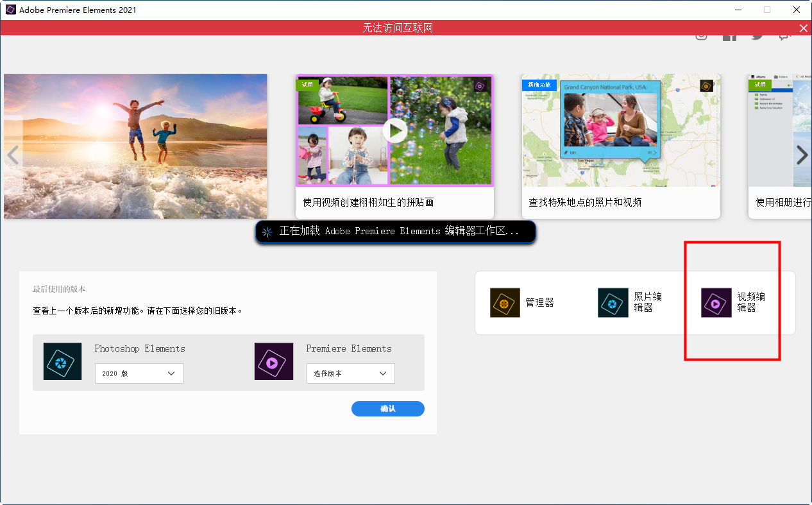Click the Premiere Elements label text
The width and height of the screenshot is (812, 505).
point(349,348)
